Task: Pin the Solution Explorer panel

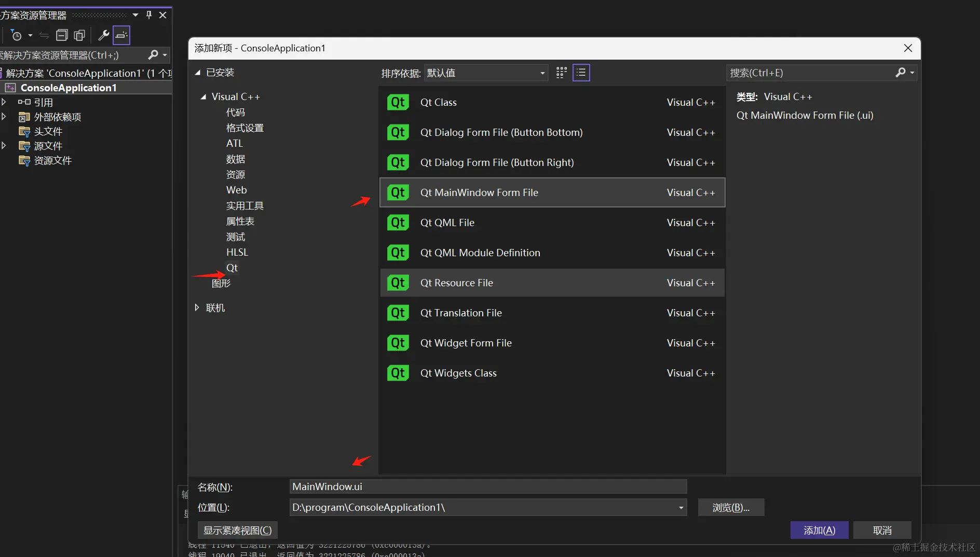Action: click(x=149, y=15)
